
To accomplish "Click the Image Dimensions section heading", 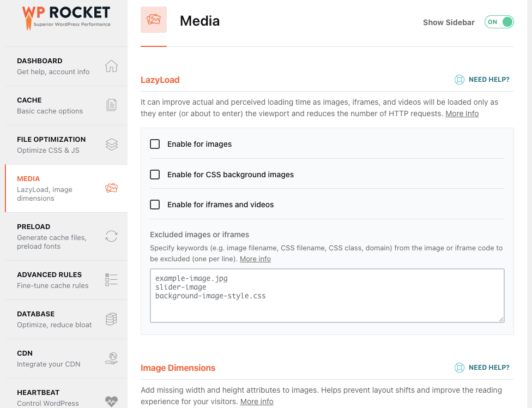I will pyautogui.click(x=178, y=368).
